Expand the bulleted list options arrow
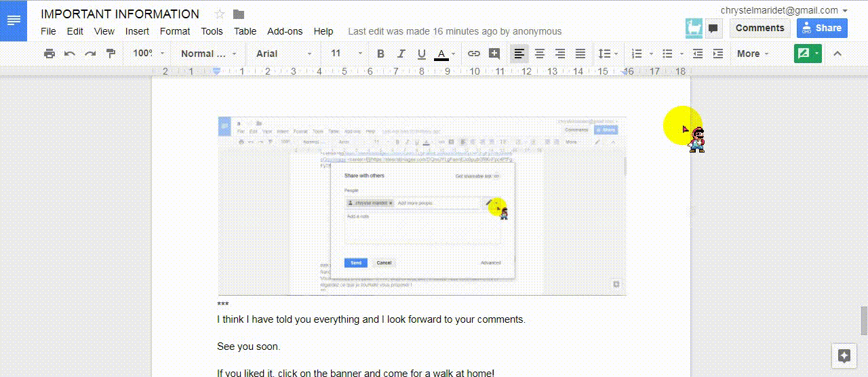 click(x=682, y=54)
